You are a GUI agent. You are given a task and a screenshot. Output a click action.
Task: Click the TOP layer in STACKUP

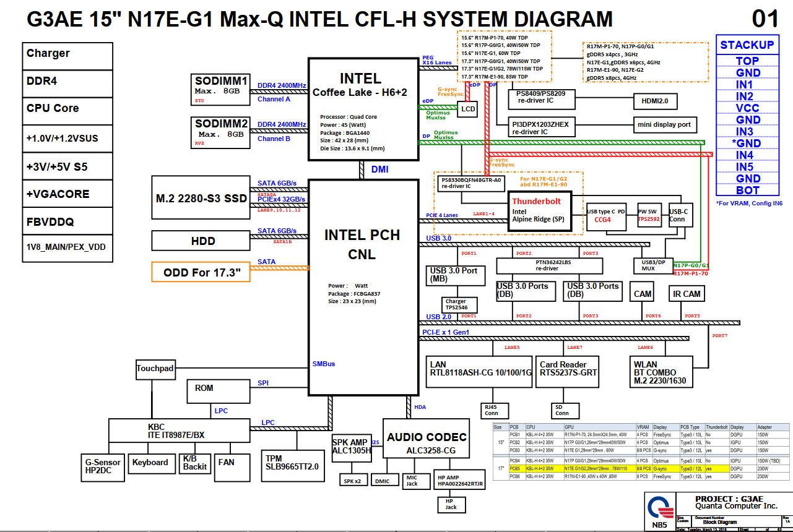[747, 61]
